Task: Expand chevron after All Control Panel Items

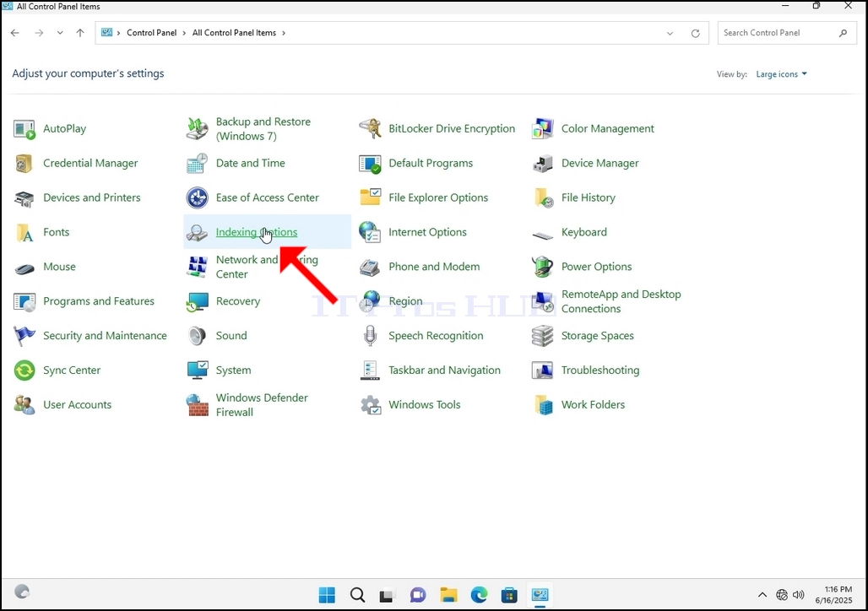Action: pyautogui.click(x=284, y=33)
